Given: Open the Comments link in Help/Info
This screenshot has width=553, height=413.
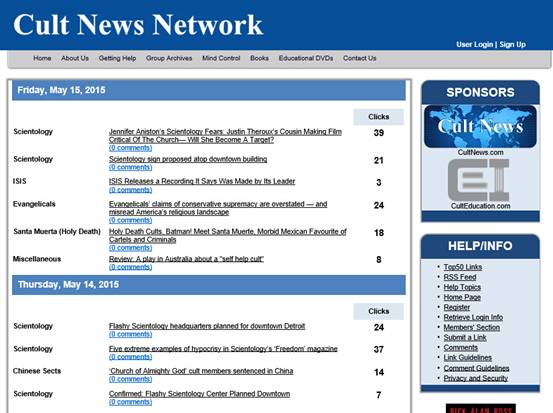Looking at the screenshot, I should click(461, 347).
